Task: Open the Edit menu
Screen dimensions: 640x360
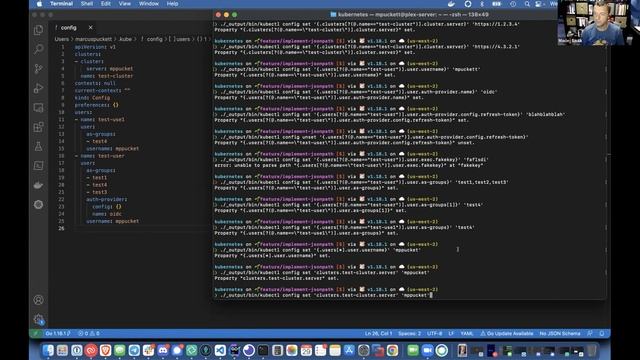Action: (106, 4)
